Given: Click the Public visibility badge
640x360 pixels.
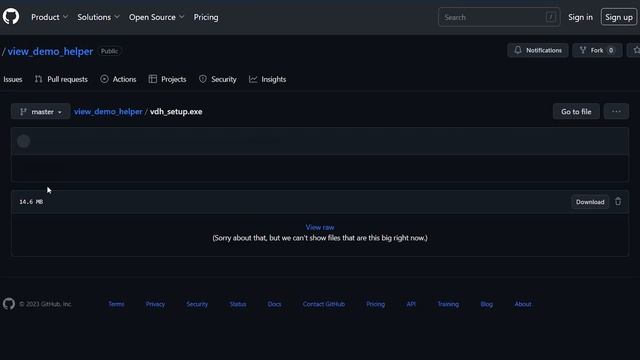Looking at the screenshot, I should click(109, 51).
